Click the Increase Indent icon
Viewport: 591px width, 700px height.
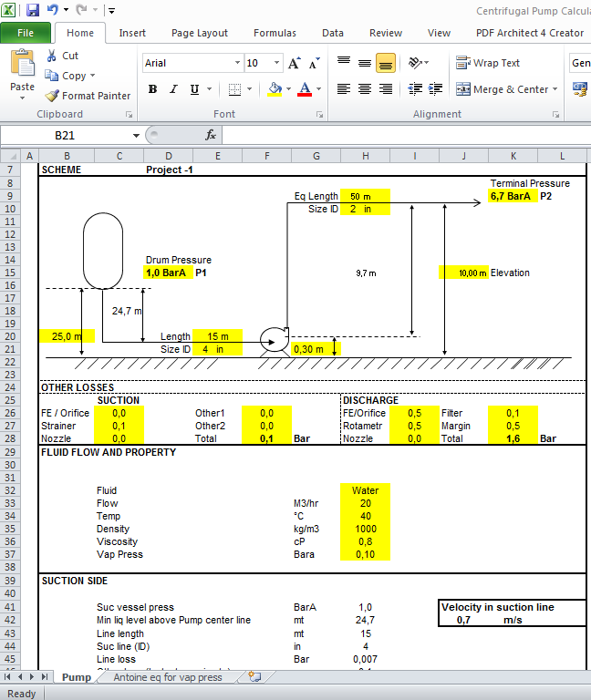[x=435, y=89]
